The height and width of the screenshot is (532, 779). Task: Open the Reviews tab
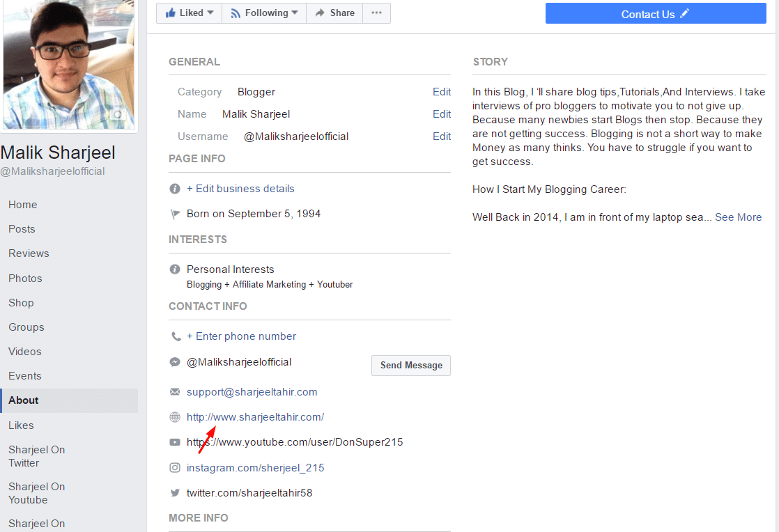29,253
